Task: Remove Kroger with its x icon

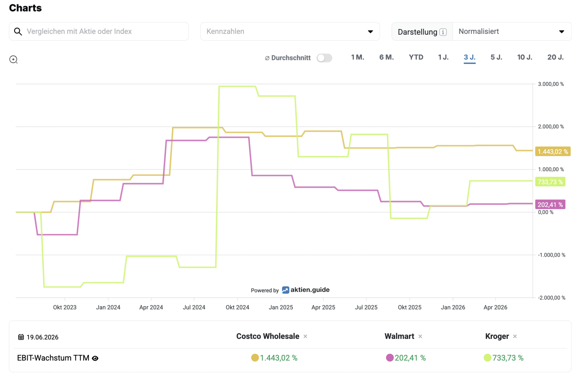Action: tap(515, 336)
